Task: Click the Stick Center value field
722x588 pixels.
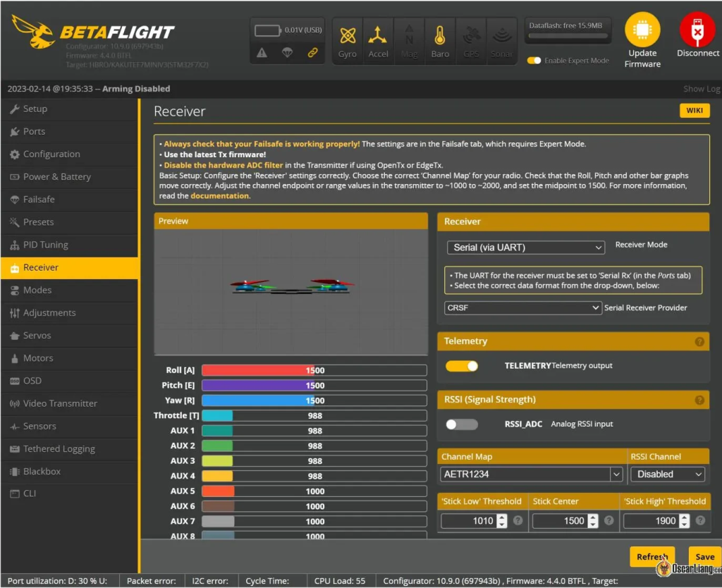Action: coord(559,521)
